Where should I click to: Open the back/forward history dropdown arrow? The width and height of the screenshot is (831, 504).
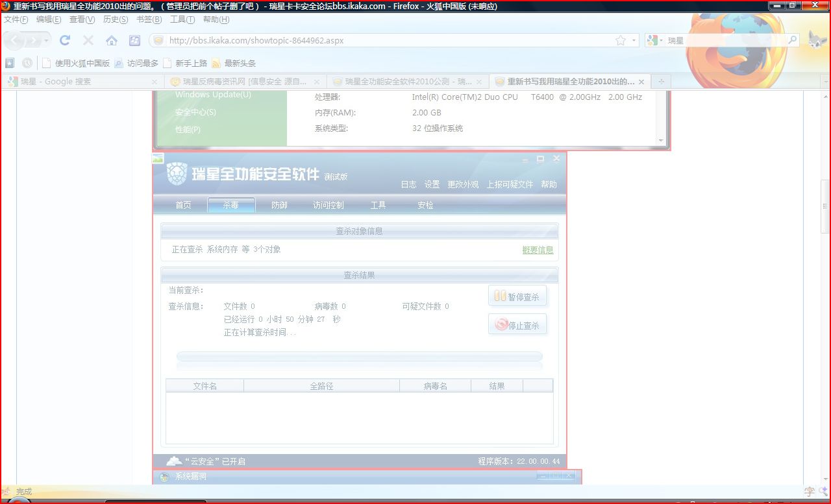click(45, 40)
